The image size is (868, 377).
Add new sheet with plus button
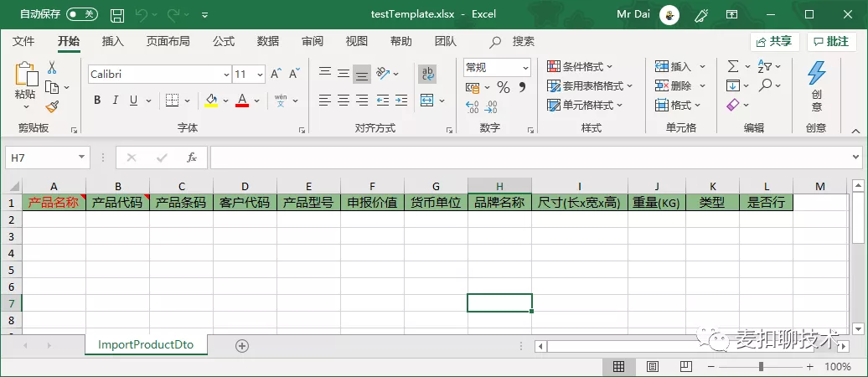[242, 345]
